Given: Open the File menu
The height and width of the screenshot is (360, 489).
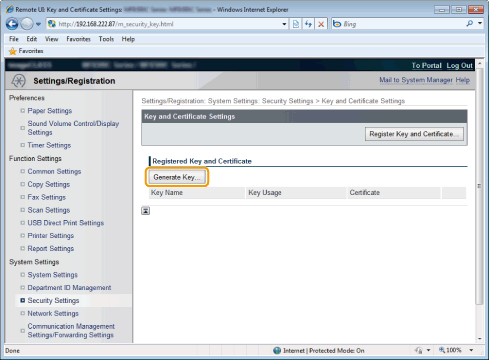Looking at the screenshot, I should coord(14,39).
